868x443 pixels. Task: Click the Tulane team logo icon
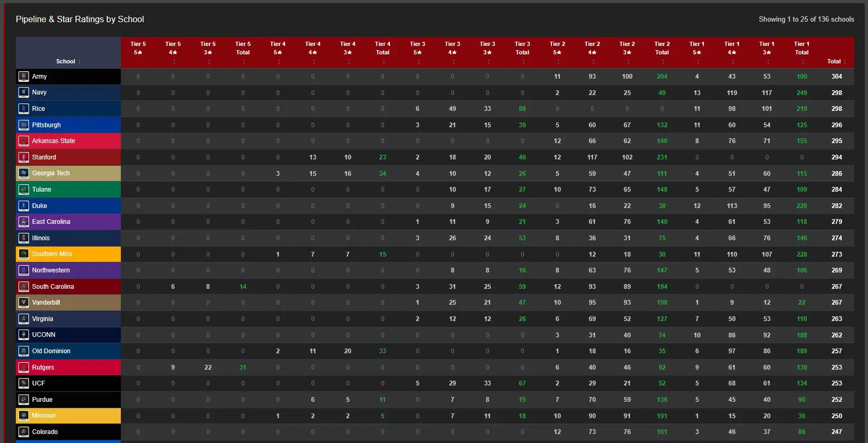tap(24, 190)
